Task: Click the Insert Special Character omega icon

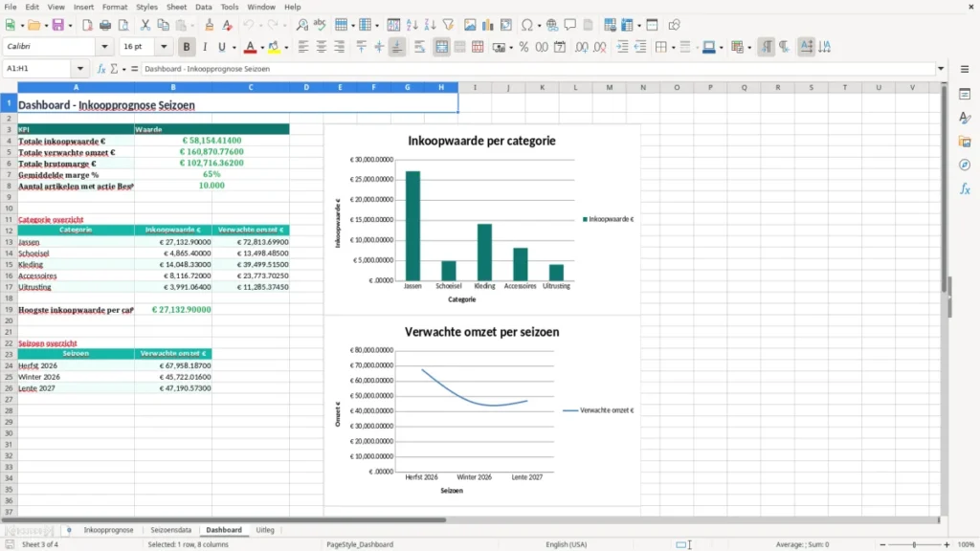Action: pos(527,25)
